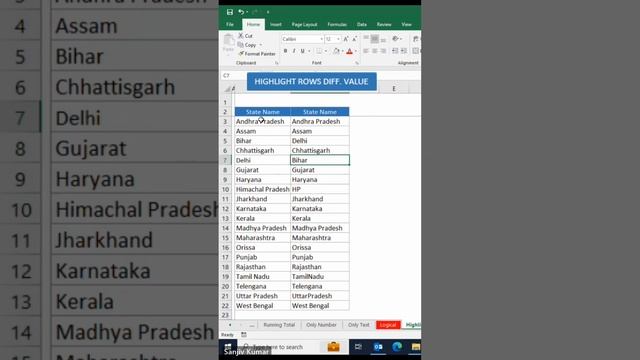Viewport: 640px width, 360px height.
Task: Switch to the Insert ribbon tab
Action: [x=276, y=24]
